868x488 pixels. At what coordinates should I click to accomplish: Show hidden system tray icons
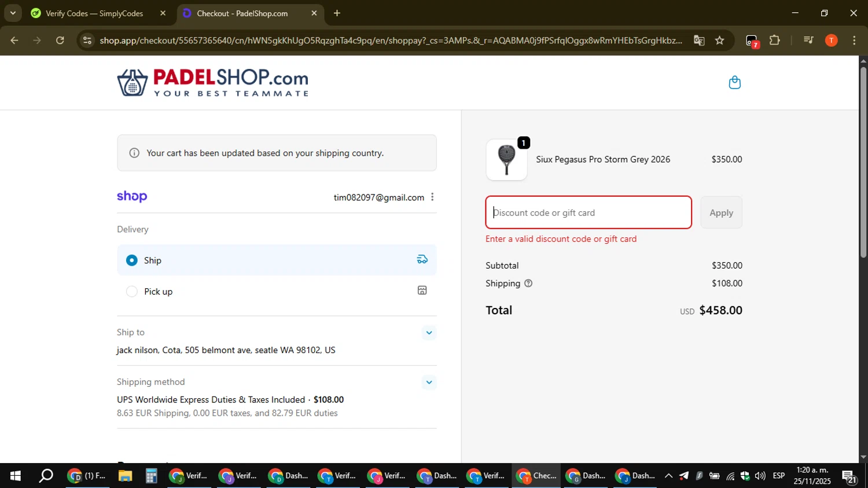pos(668,476)
